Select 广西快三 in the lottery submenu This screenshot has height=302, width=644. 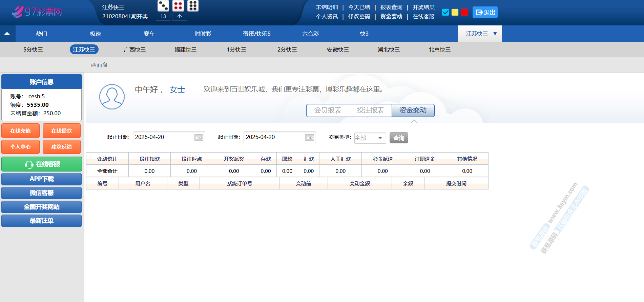tap(134, 49)
